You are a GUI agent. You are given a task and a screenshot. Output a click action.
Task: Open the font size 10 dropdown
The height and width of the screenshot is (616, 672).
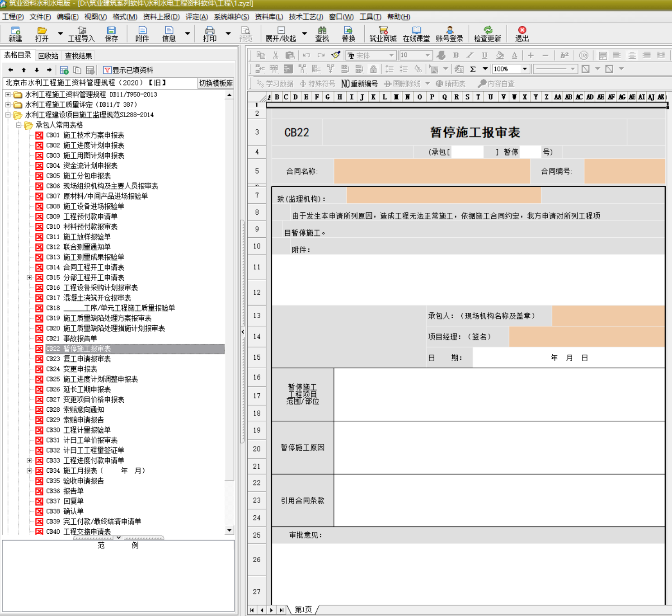pos(427,55)
